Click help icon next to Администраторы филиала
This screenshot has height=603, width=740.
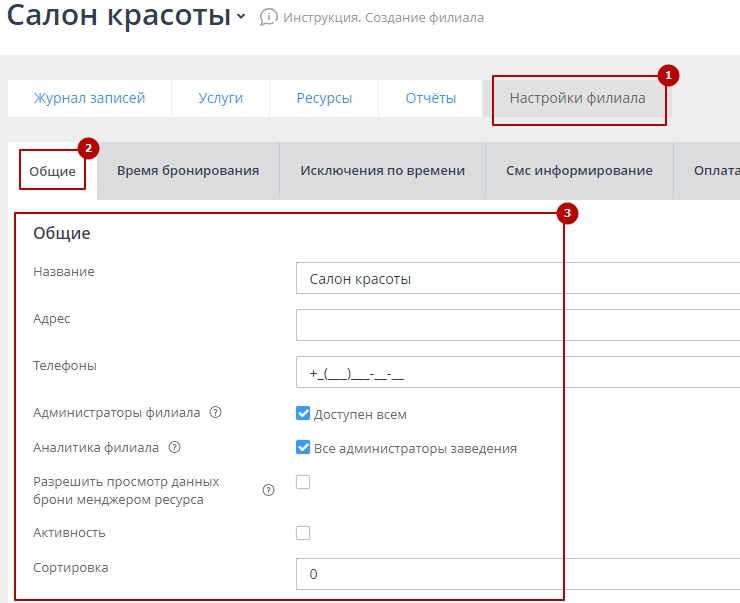(215, 413)
